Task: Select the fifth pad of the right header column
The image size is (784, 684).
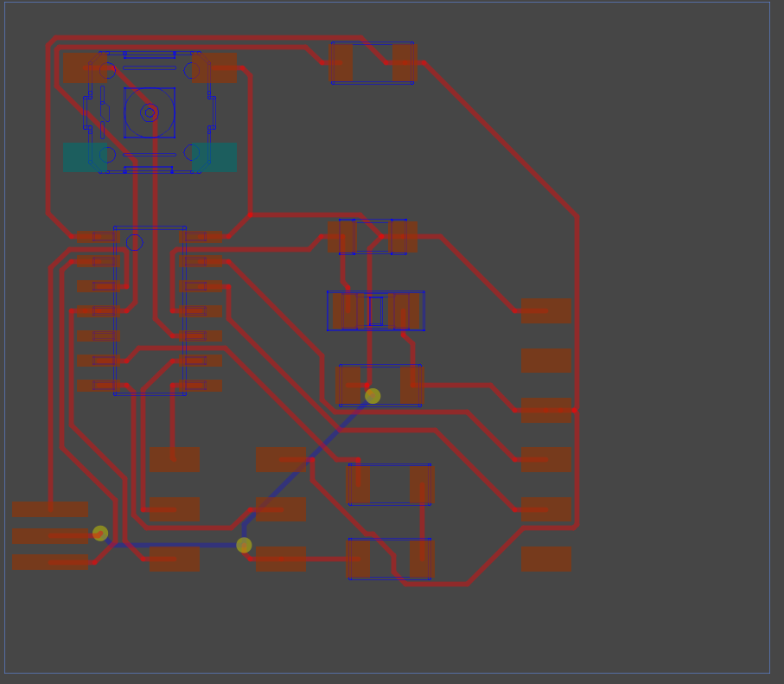Action: (x=546, y=509)
